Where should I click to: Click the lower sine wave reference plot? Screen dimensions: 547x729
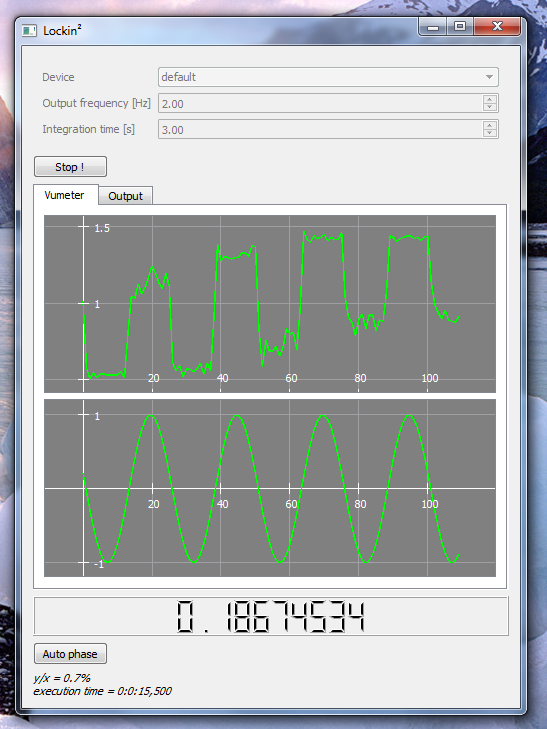[270, 488]
